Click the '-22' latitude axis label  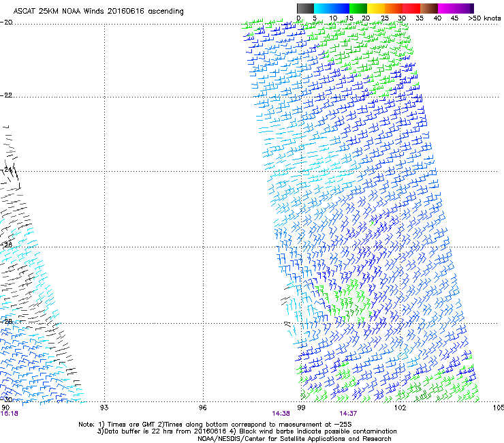pyautogui.click(x=6, y=95)
